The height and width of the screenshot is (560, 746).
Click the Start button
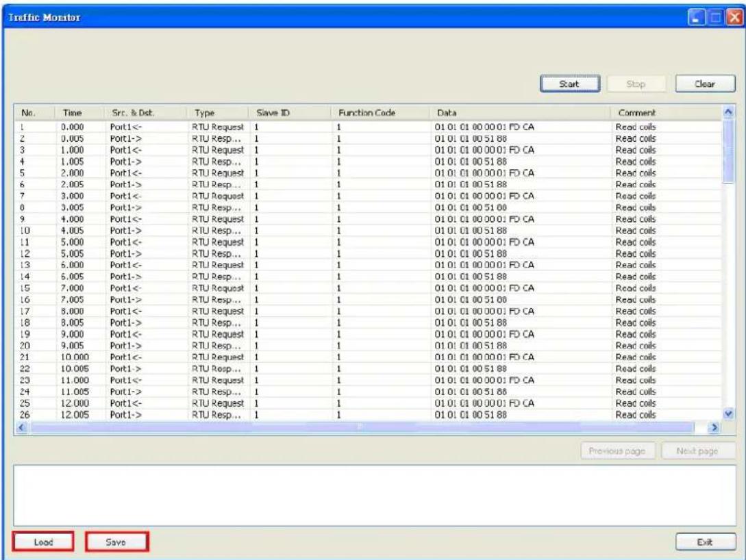(570, 84)
